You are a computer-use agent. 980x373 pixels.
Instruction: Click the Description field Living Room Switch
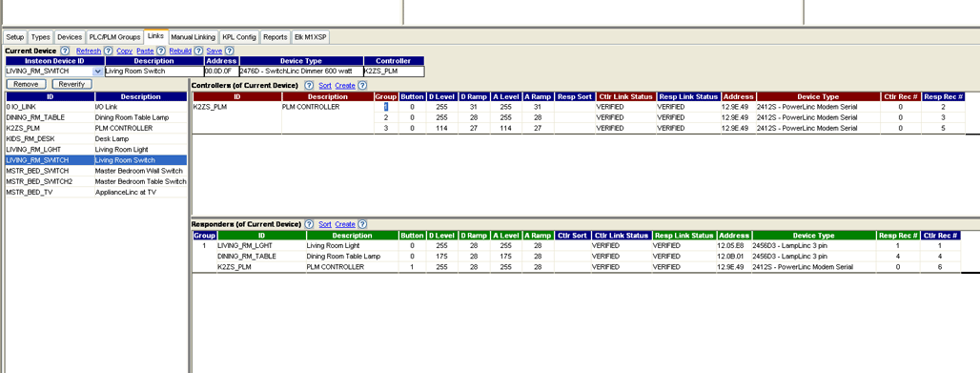(154, 72)
